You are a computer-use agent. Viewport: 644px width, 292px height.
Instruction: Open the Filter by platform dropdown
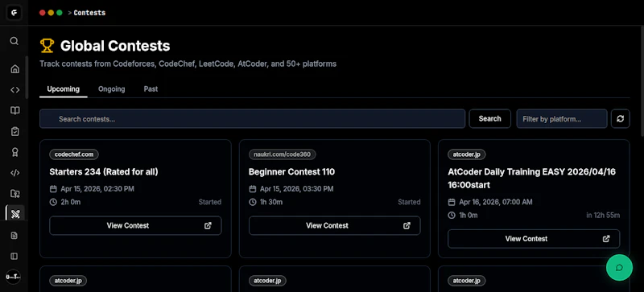561,119
